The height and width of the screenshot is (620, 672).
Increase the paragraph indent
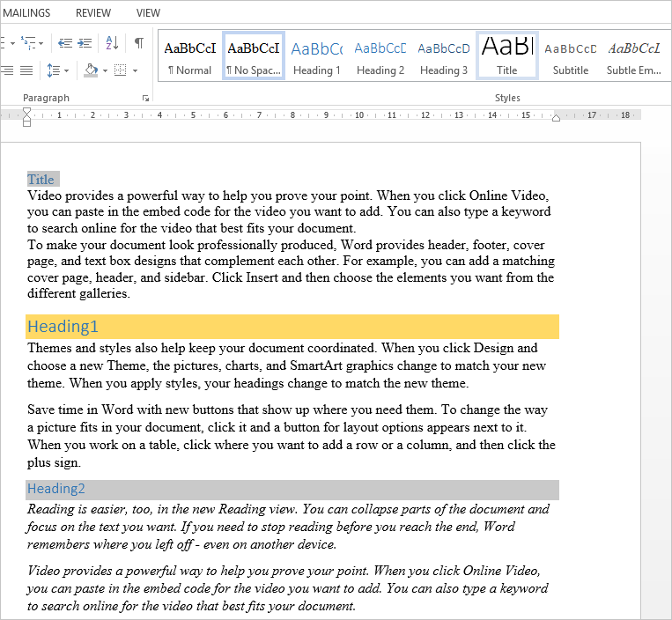[x=85, y=43]
